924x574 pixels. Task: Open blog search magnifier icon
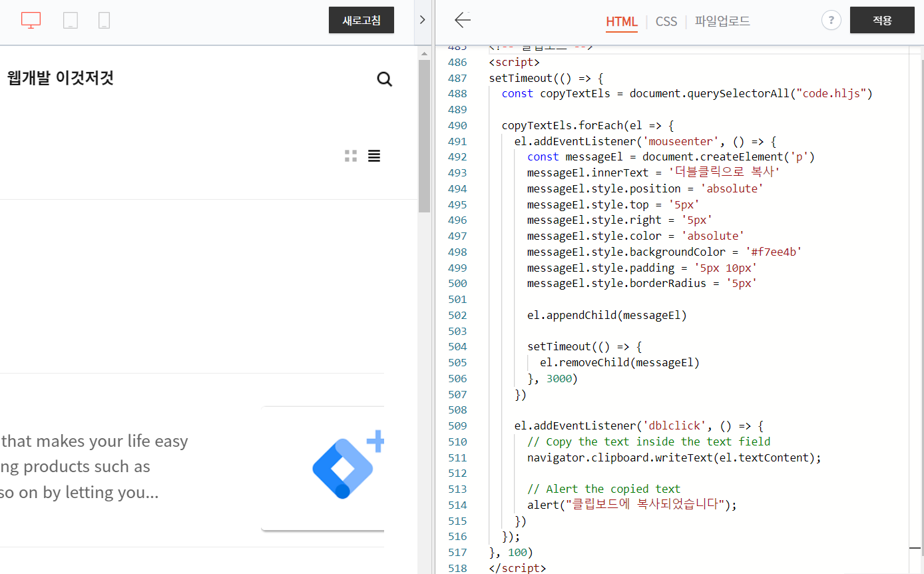point(384,80)
